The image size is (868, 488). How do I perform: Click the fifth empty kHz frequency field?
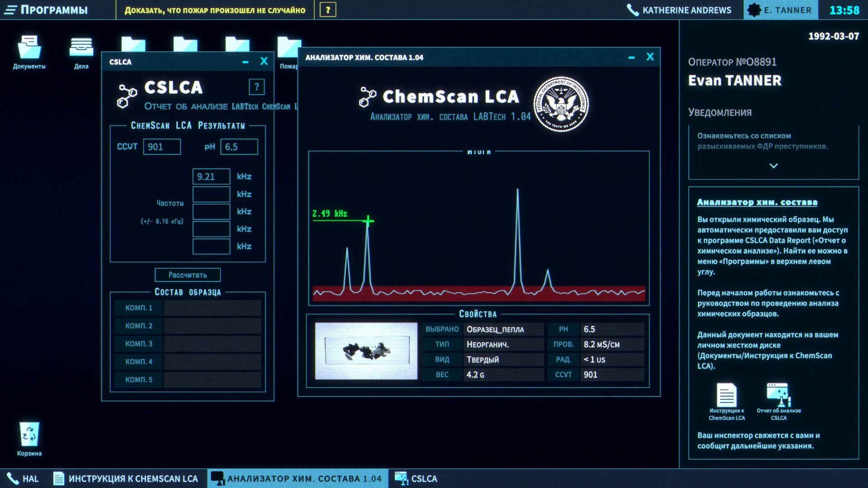211,246
